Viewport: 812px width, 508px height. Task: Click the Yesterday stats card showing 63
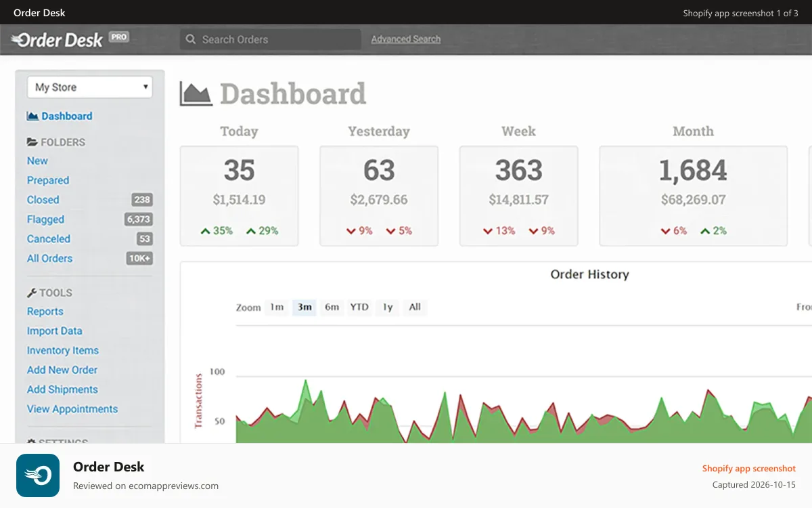[x=379, y=196]
